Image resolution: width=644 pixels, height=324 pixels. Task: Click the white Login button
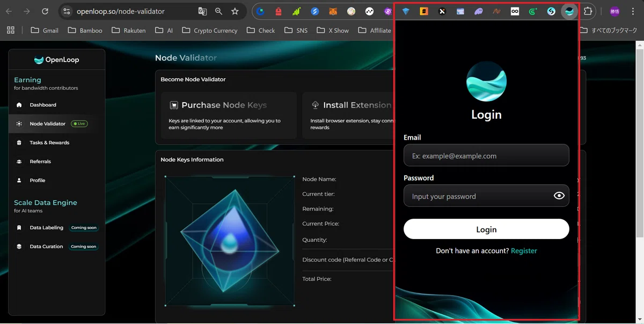pyautogui.click(x=486, y=229)
